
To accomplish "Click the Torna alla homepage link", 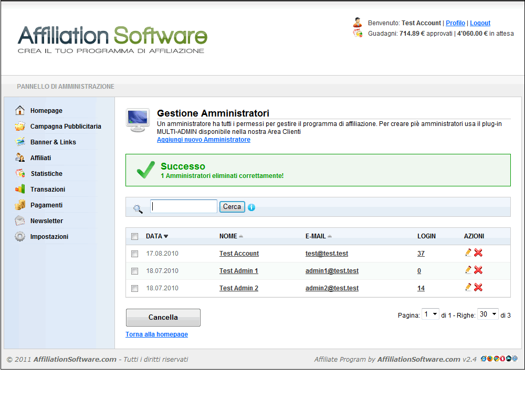I will [156, 334].
